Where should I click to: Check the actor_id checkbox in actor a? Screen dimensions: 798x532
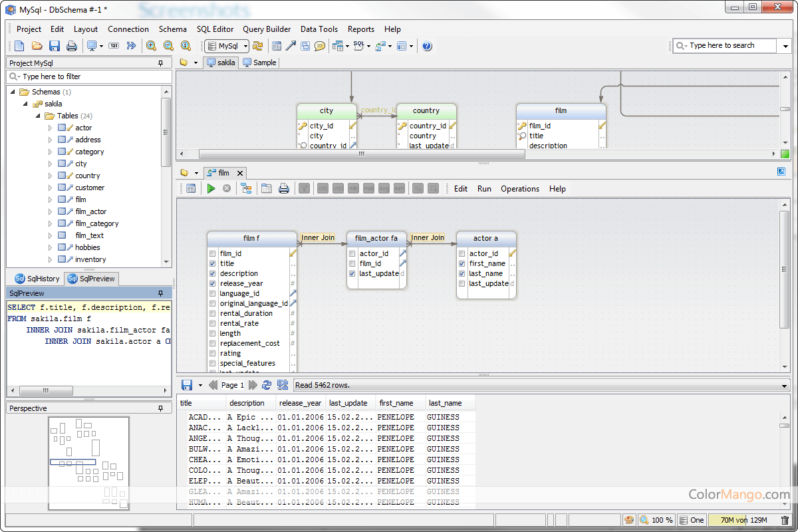point(461,253)
